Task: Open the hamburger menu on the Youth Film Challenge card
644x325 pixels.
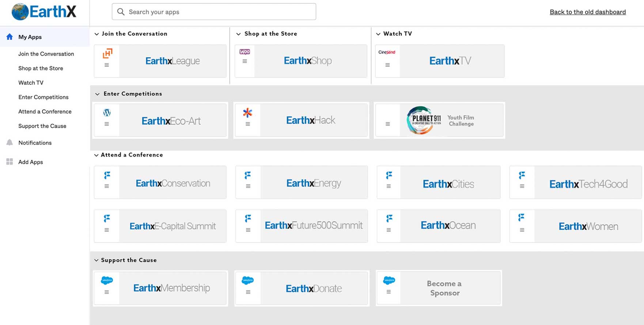Action: [x=388, y=124]
